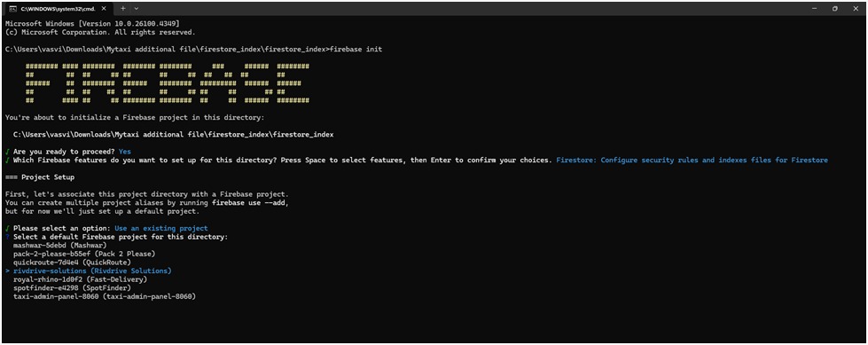Screen dimensions: 868x345
Task: Maximize the terminal window
Action: pyautogui.click(x=835, y=8)
